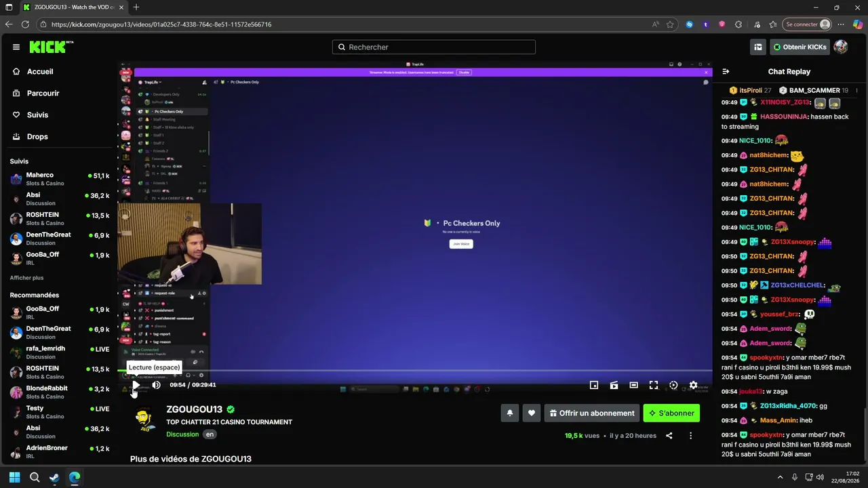This screenshot has height=488, width=868.
Task: Open the Kick user profile avatar menu
Action: (841, 47)
